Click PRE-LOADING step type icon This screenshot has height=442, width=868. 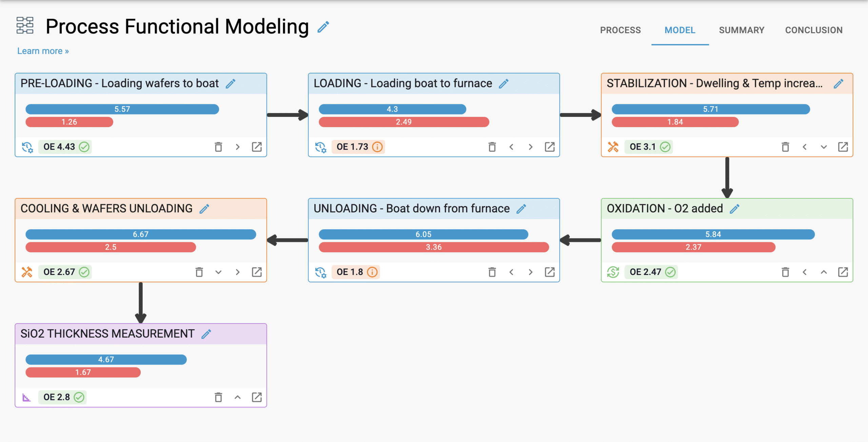pyautogui.click(x=27, y=147)
